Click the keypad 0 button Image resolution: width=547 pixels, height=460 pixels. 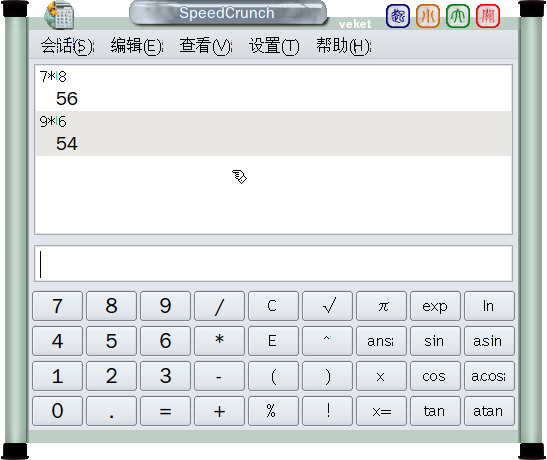(x=57, y=411)
